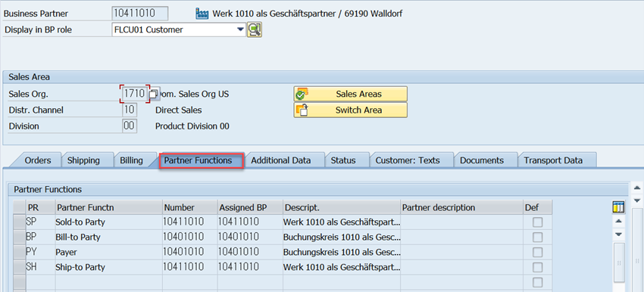The image size is (644, 292).
Task: Click the Sales Org. value help icon
Action: point(153,95)
